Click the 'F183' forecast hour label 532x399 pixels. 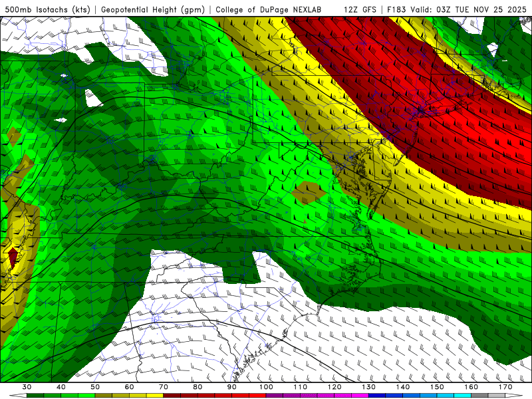point(397,9)
